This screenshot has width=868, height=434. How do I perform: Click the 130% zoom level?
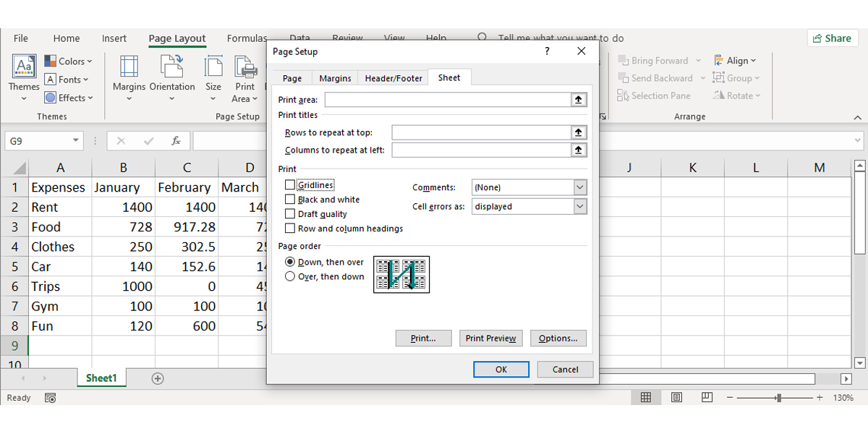843,398
